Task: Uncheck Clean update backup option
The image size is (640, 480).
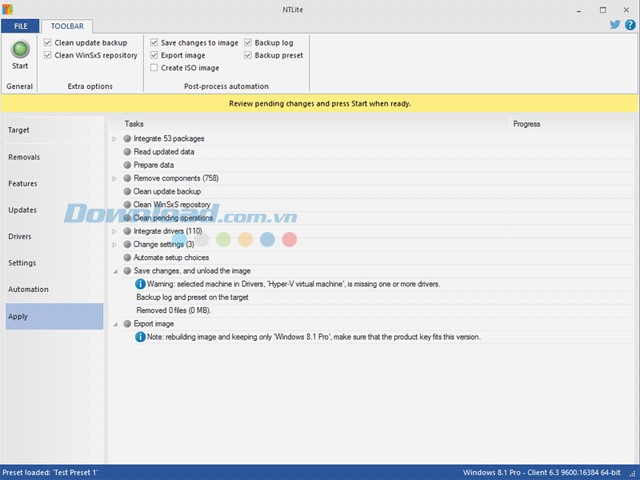Action: coord(48,43)
